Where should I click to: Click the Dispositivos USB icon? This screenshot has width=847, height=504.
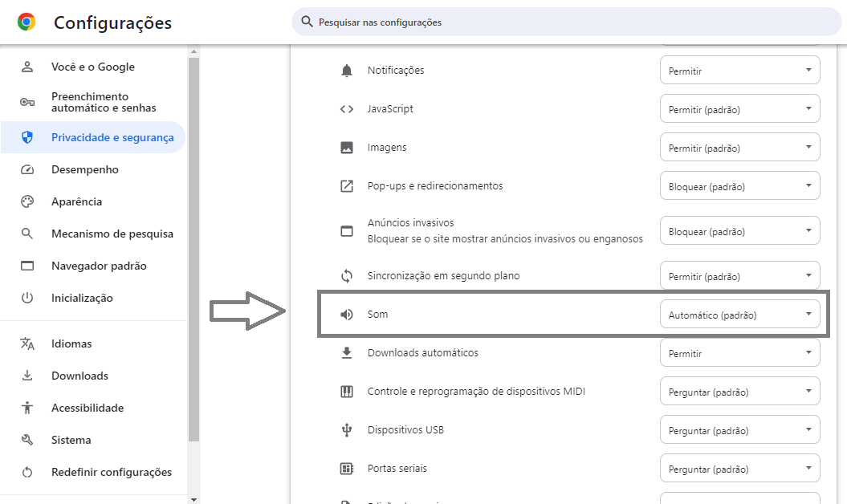[347, 430]
